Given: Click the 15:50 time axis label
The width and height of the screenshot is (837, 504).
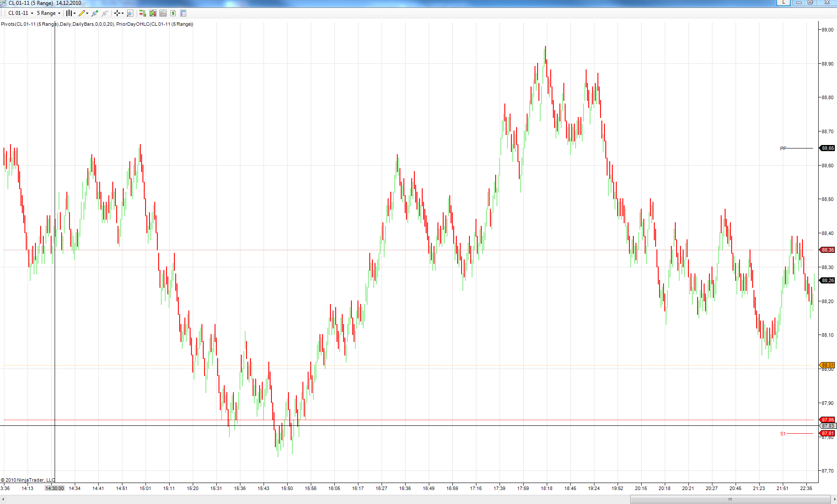Looking at the screenshot, I should 287,488.
